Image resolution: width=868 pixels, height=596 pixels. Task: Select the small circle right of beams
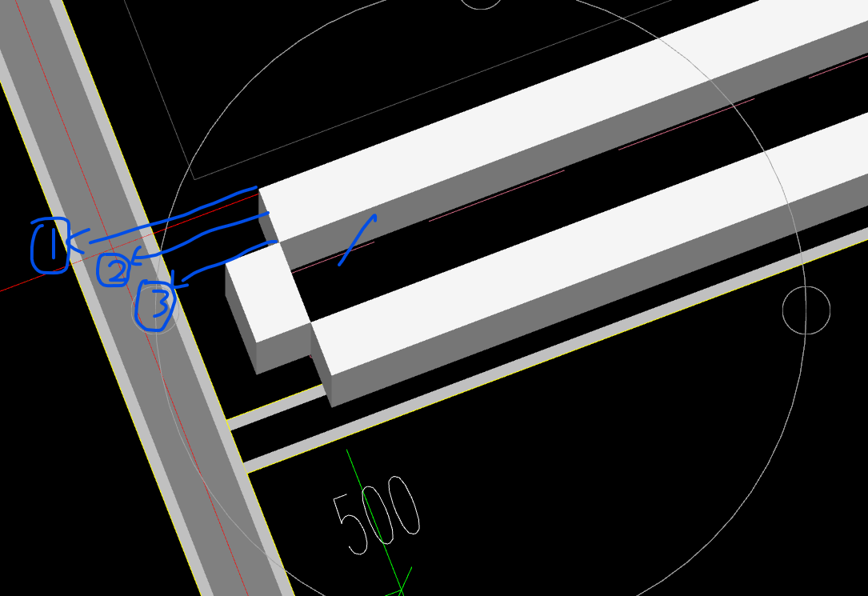(x=806, y=310)
